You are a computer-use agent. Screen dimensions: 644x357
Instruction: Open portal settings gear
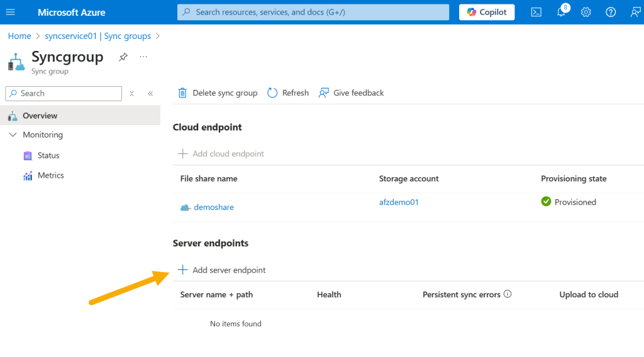pyautogui.click(x=586, y=13)
